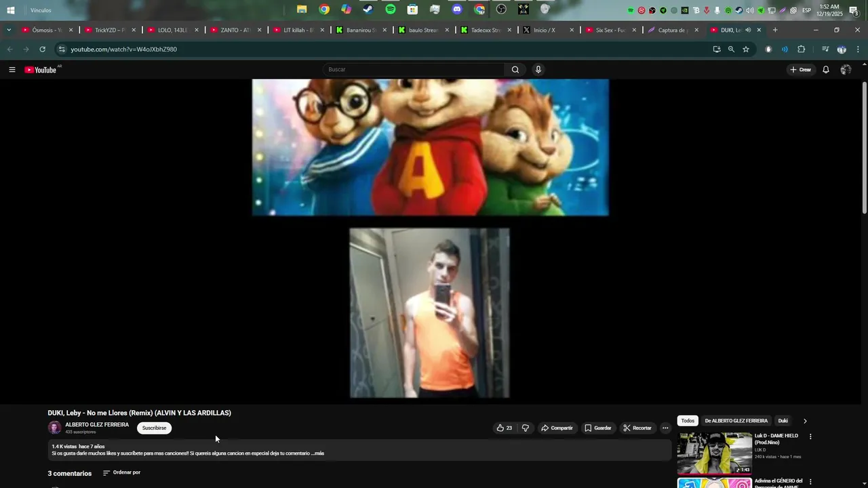Close the Six Sex tab
The width and height of the screenshot is (868, 488).
(x=635, y=30)
